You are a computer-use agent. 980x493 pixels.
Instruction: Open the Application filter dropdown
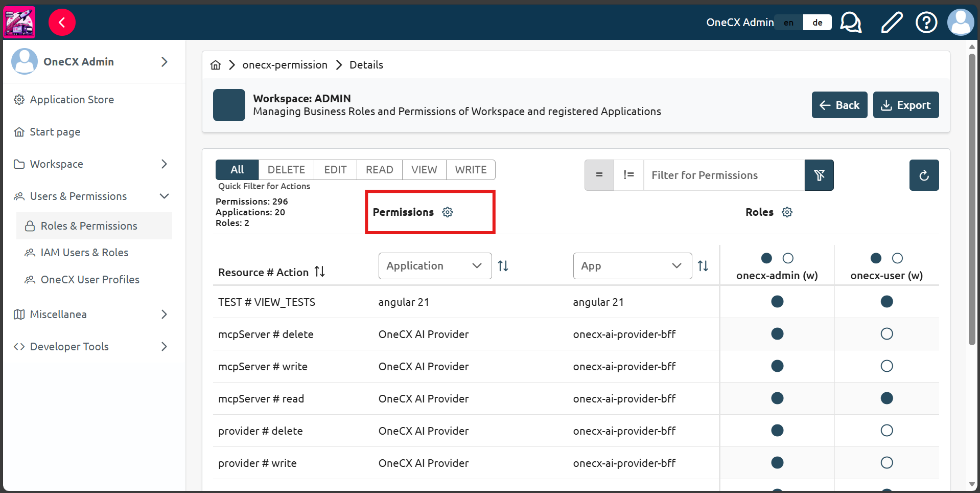(434, 266)
